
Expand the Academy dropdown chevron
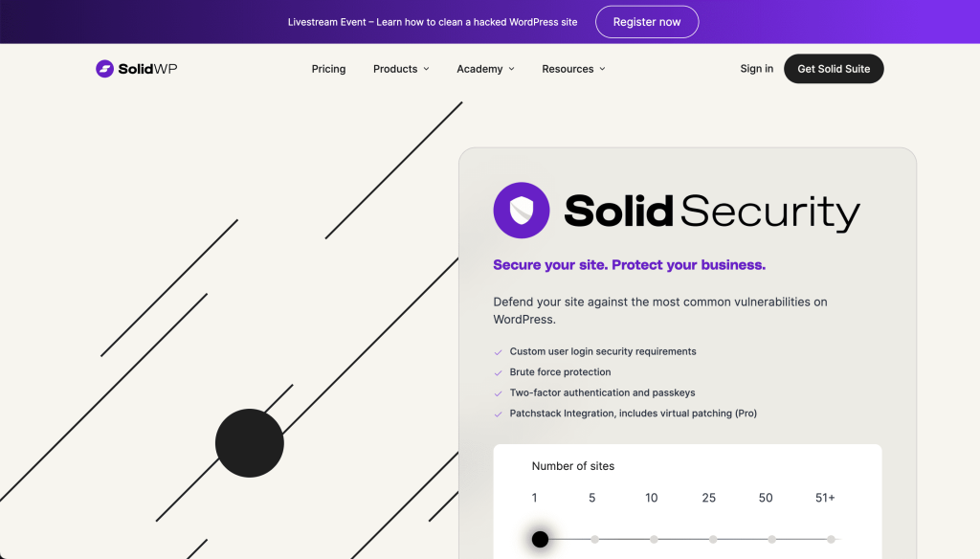pyautogui.click(x=511, y=69)
